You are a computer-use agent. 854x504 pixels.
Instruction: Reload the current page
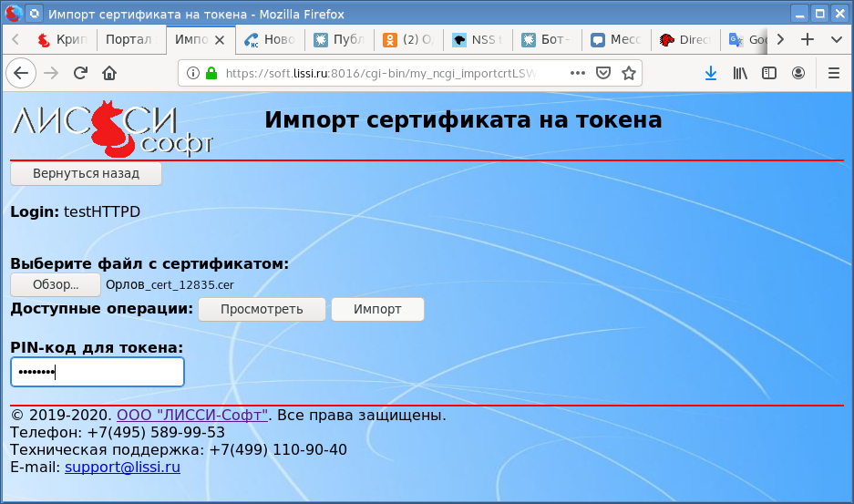coord(80,73)
